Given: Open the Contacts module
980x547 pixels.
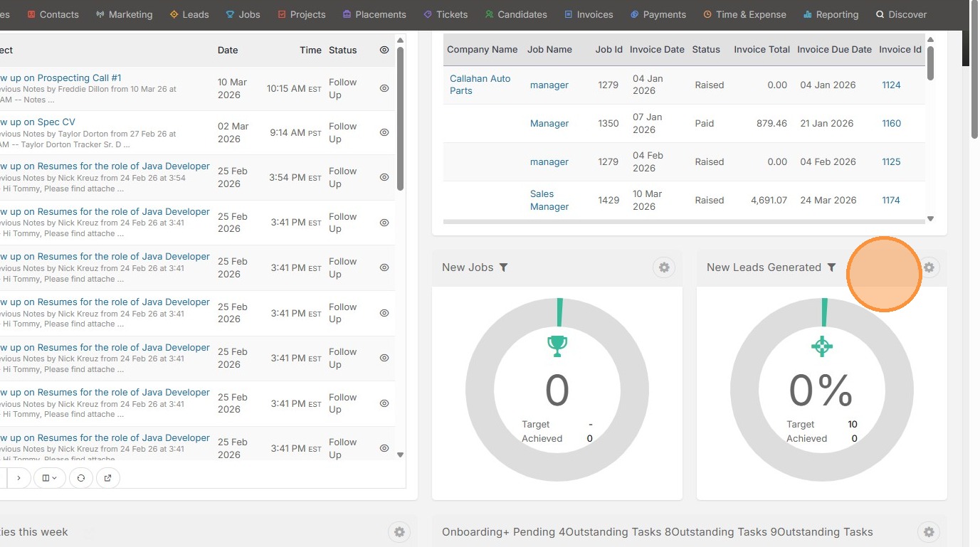Looking at the screenshot, I should click(53, 14).
